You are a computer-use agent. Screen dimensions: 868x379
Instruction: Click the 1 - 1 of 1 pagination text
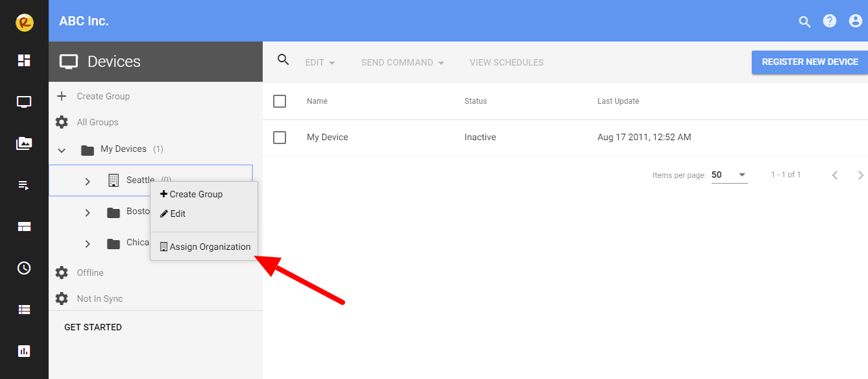point(786,175)
